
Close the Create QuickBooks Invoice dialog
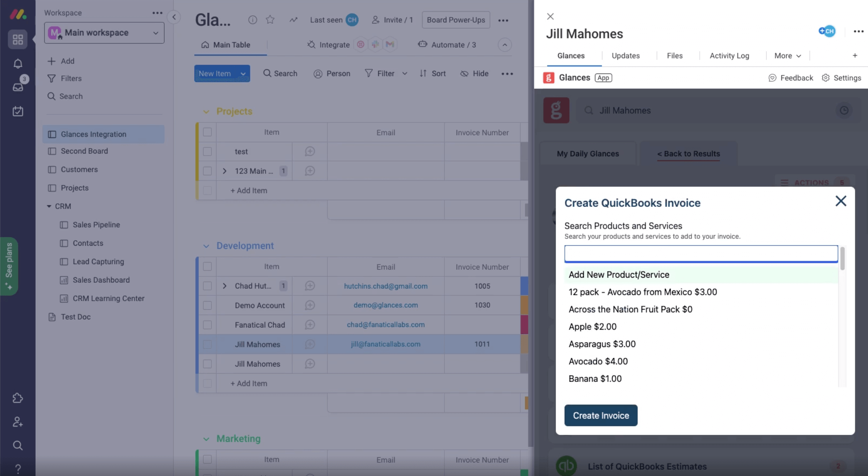[x=841, y=201]
